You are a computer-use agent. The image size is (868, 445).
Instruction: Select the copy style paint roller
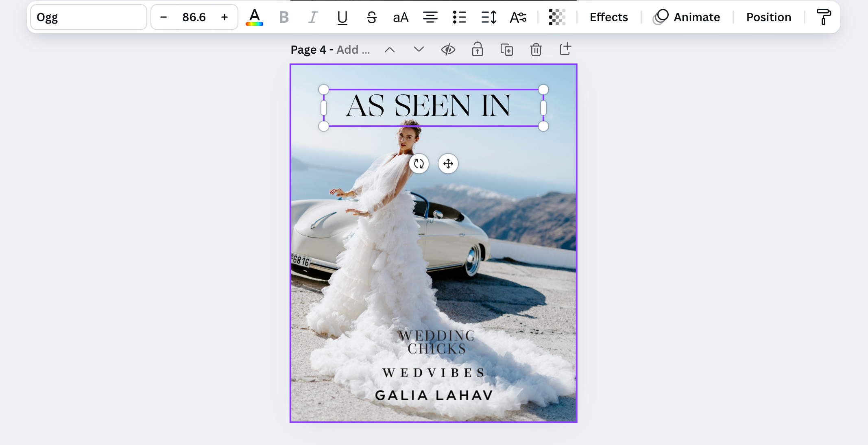click(x=823, y=17)
